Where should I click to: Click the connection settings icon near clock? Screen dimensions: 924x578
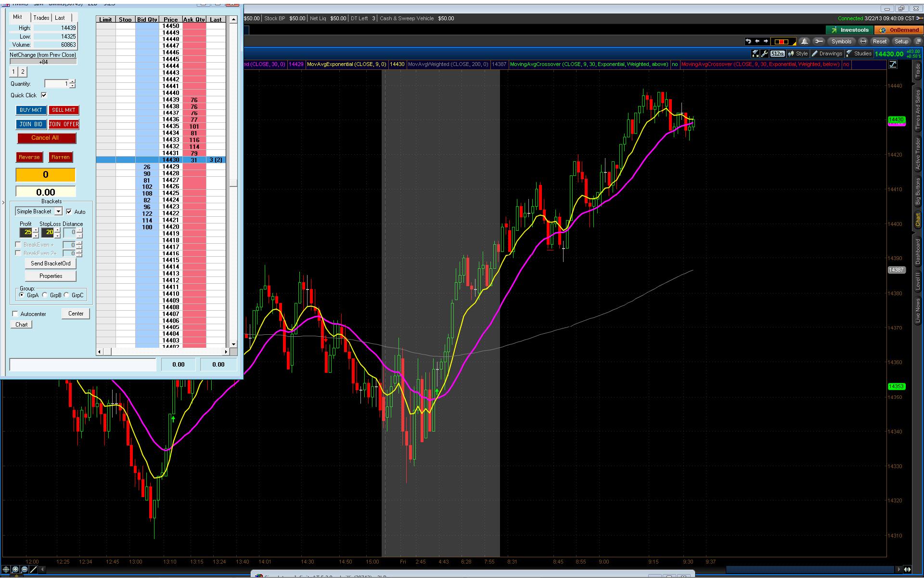tap(918, 18)
